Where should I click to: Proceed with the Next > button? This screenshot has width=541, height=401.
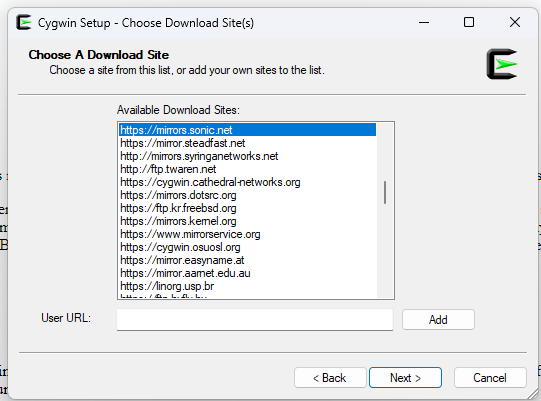[405, 378]
